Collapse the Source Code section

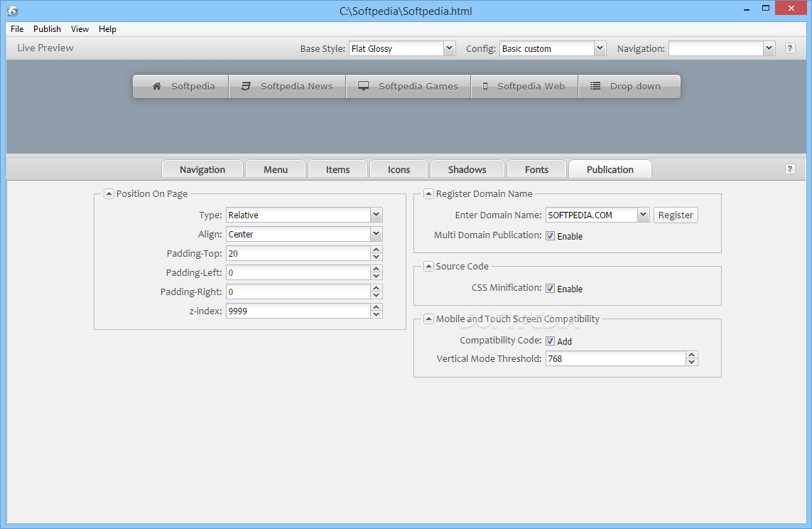point(428,267)
